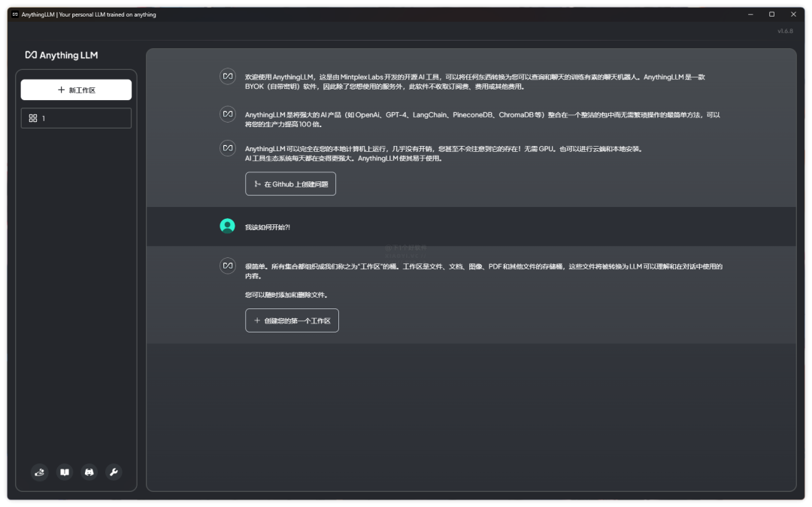
Task: Click the Anything LLM logo in sidebar
Action: click(x=62, y=55)
